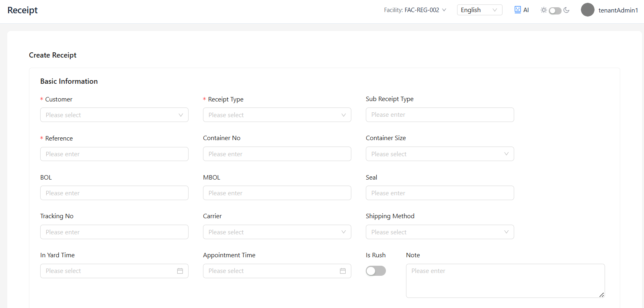Focus the Seal input field

pyautogui.click(x=440, y=193)
